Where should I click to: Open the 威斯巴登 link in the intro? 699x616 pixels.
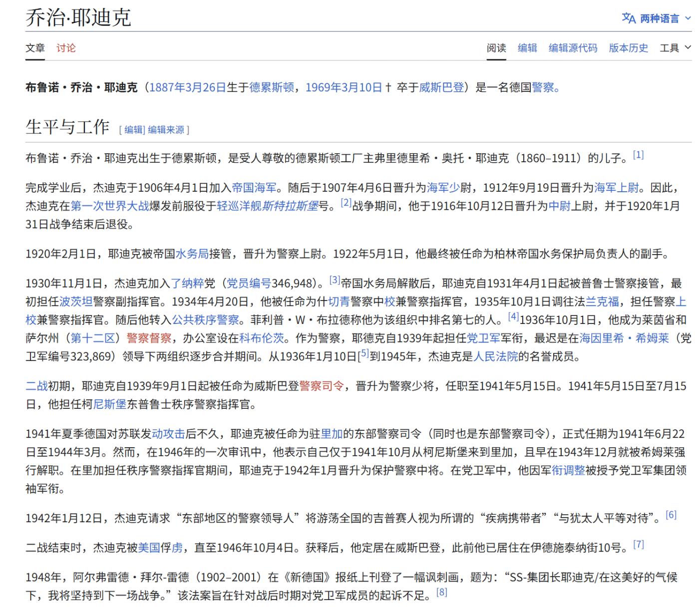(x=441, y=88)
